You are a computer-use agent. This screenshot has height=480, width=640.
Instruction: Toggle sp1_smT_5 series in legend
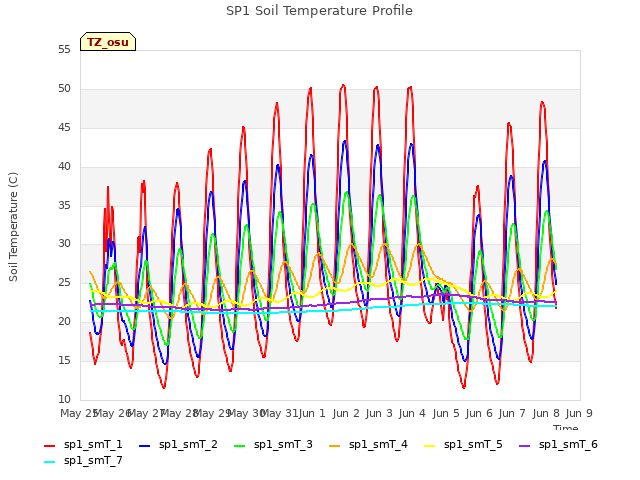click(464, 445)
